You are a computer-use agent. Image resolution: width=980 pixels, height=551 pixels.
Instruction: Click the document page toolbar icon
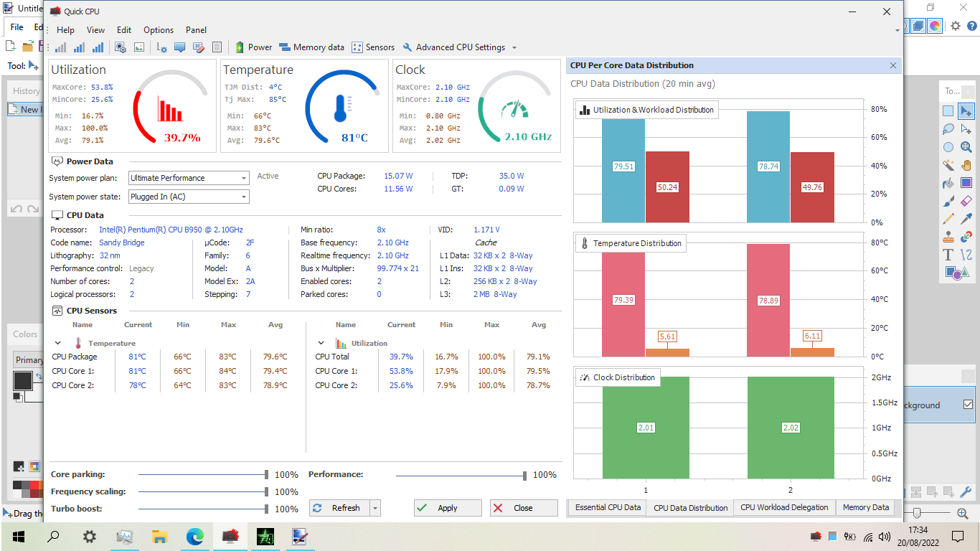click(217, 47)
